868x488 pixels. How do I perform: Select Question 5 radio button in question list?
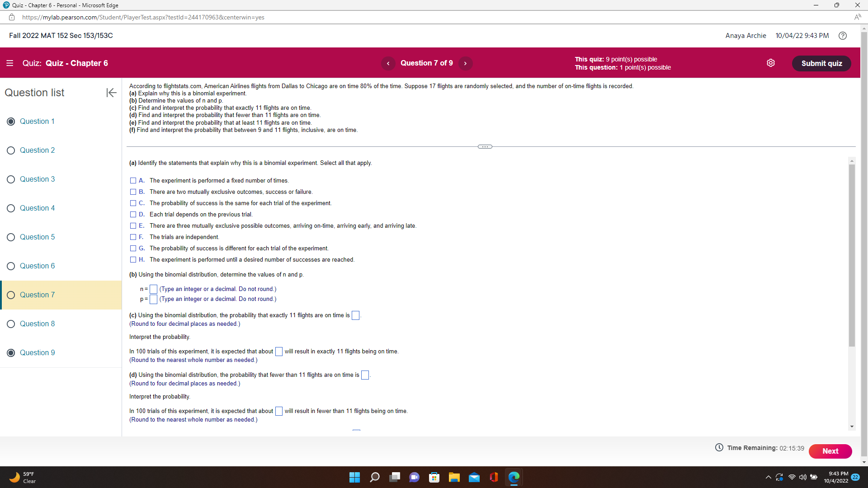pos(11,237)
